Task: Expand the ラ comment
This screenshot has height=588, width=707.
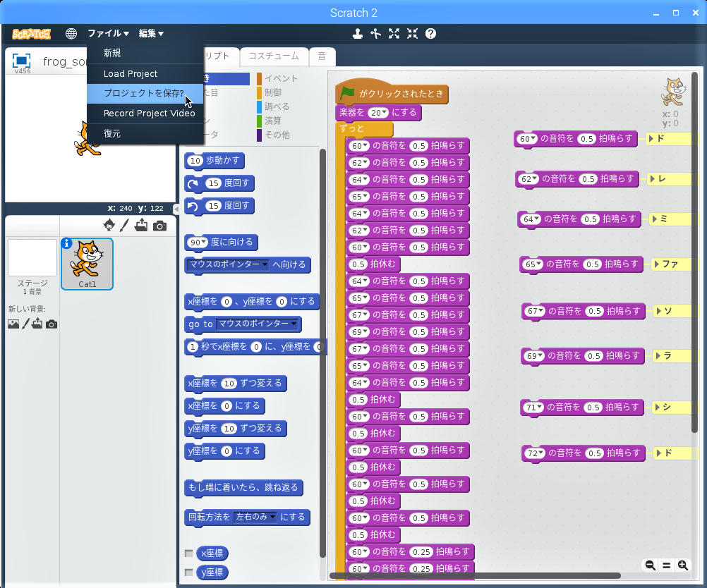Action: tap(658, 355)
